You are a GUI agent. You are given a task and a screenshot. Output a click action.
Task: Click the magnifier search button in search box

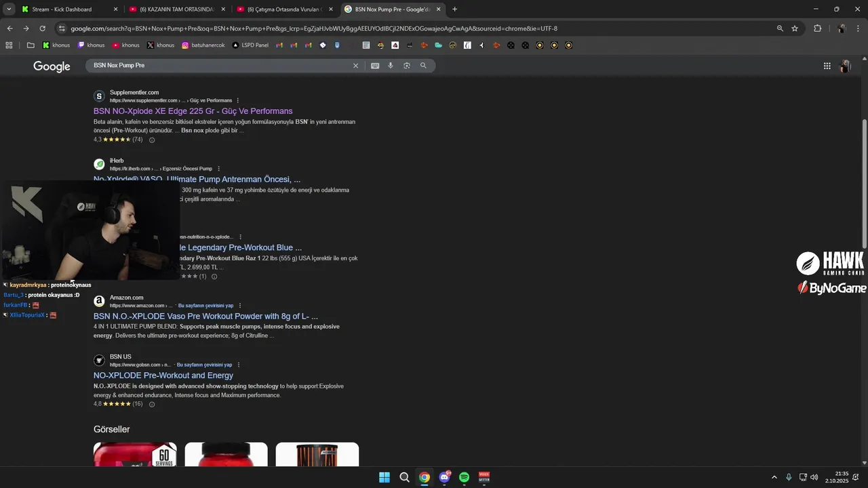[x=423, y=66]
